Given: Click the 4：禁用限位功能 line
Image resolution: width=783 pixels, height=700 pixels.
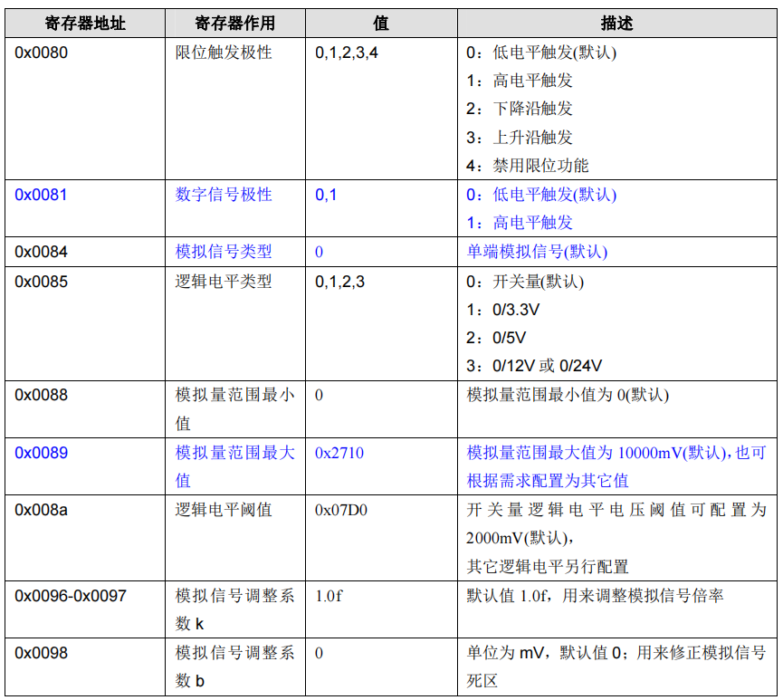Looking at the screenshot, I should tap(528, 166).
